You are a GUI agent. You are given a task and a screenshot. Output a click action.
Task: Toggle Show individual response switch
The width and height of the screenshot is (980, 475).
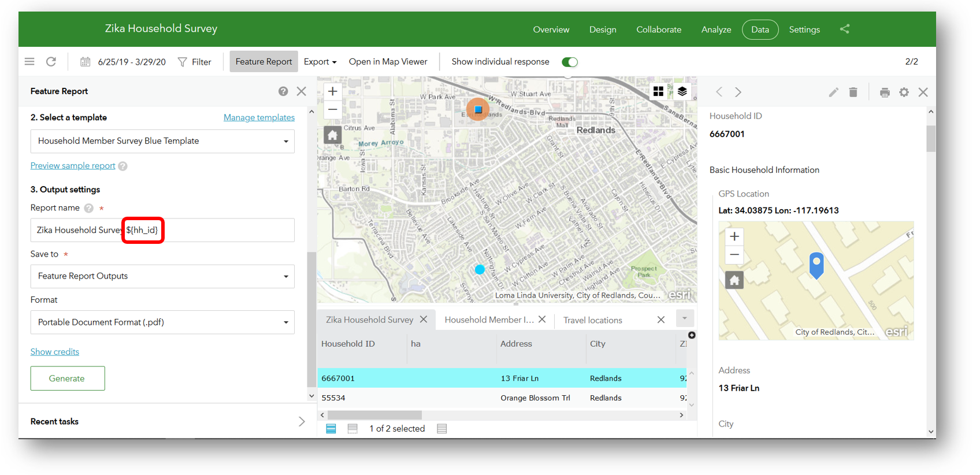coord(569,62)
